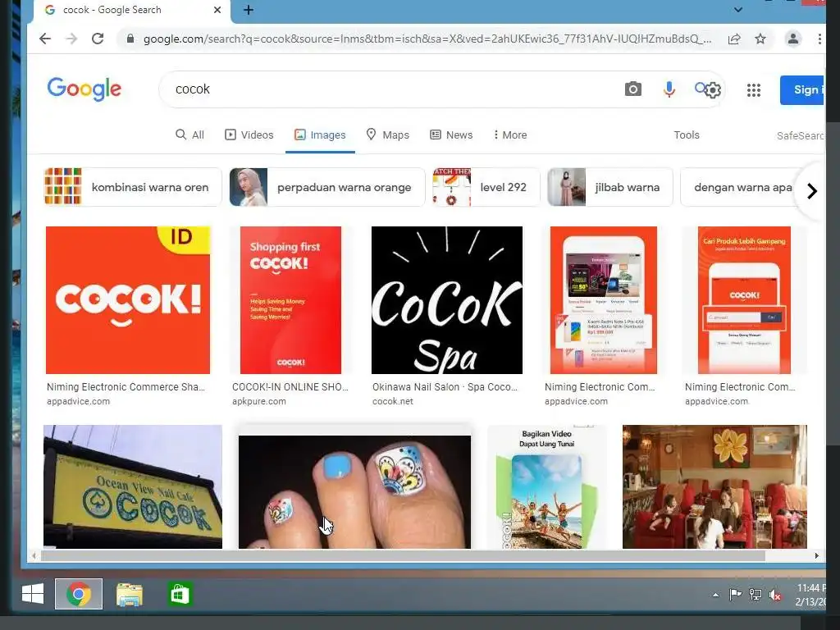Open the Shopping first COCOK! image
The width and height of the screenshot is (840, 630).
[290, 300]
